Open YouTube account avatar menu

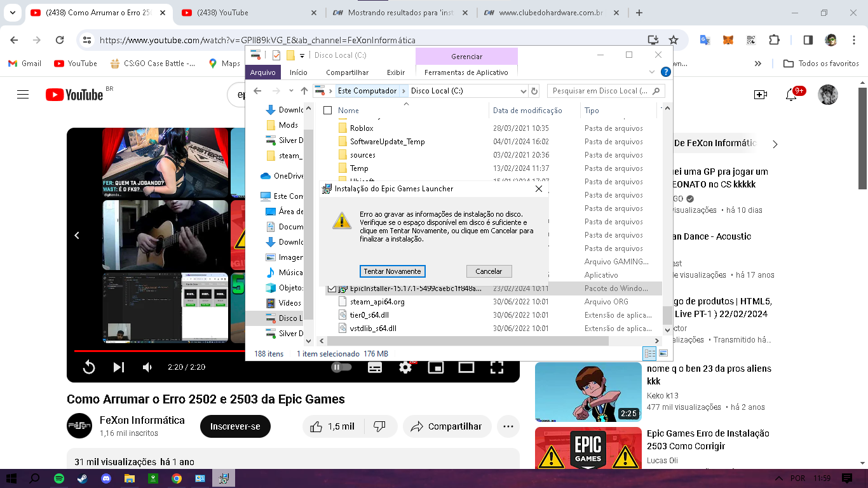tap(828, 95)
